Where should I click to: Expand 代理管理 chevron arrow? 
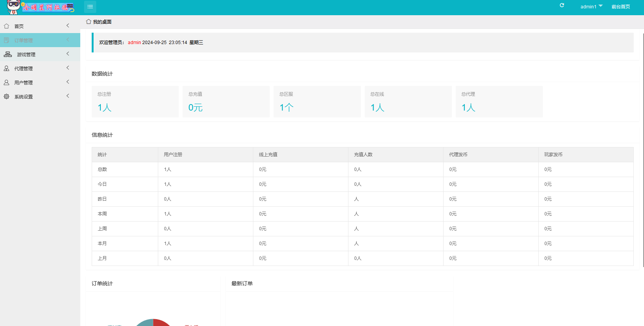(68, 68)
